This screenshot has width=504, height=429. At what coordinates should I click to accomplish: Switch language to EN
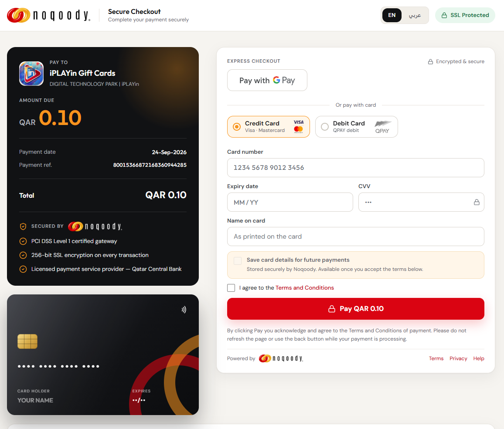pos(392,15)
